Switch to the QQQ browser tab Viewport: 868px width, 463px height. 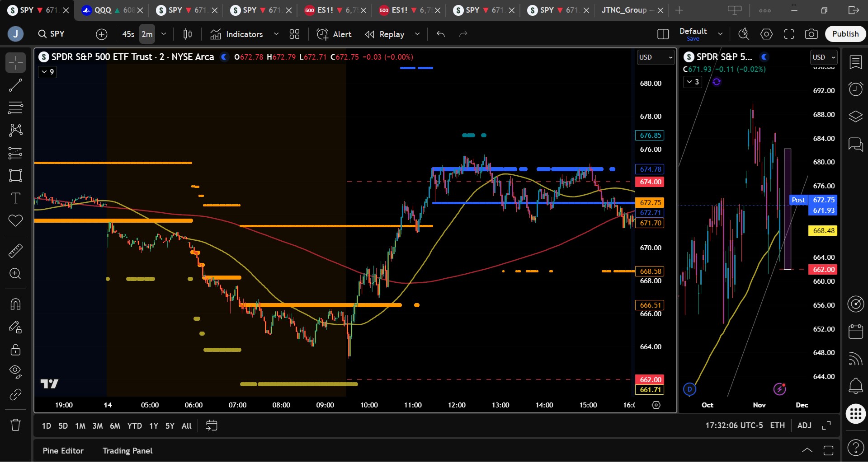click(x=112, y=10)
